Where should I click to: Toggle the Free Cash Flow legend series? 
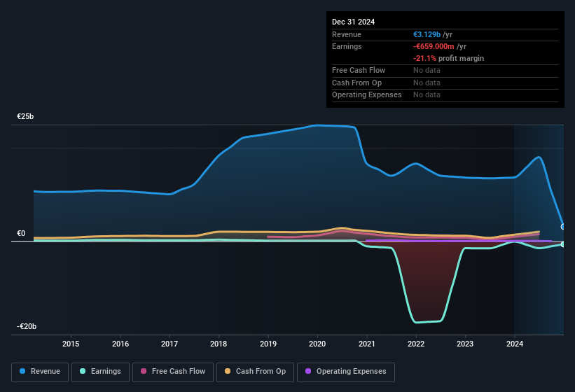pos(173,372)
